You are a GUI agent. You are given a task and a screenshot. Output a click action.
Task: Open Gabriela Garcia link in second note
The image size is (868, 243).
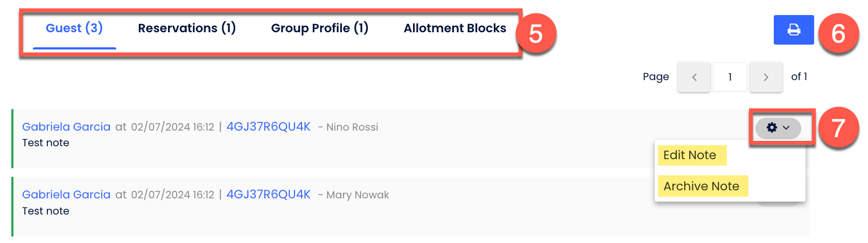pyautogui.click(x=66, y=195)
